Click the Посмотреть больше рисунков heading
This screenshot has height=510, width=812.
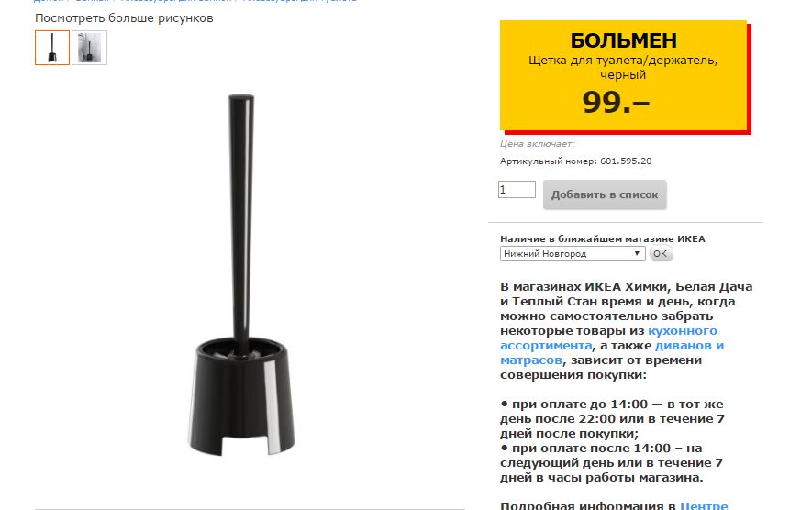click(x=124, y=18)
